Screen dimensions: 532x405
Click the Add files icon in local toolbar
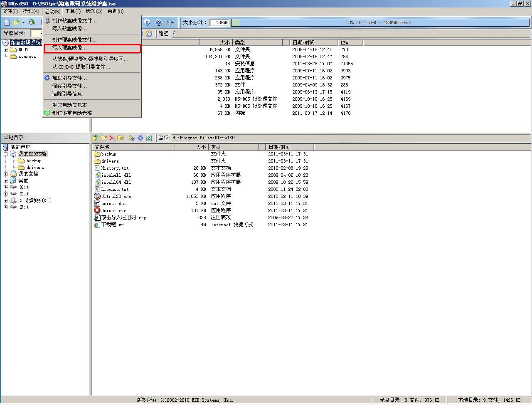(x=132, y=138)
